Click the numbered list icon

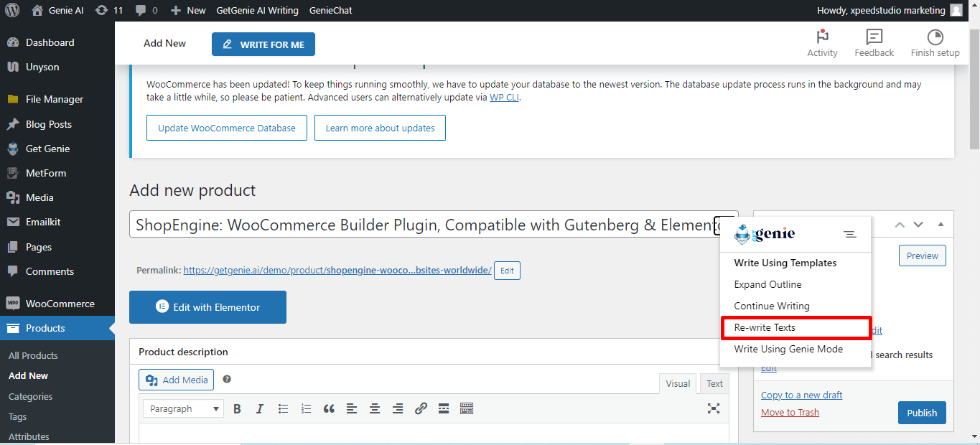(x=306, y=408)
